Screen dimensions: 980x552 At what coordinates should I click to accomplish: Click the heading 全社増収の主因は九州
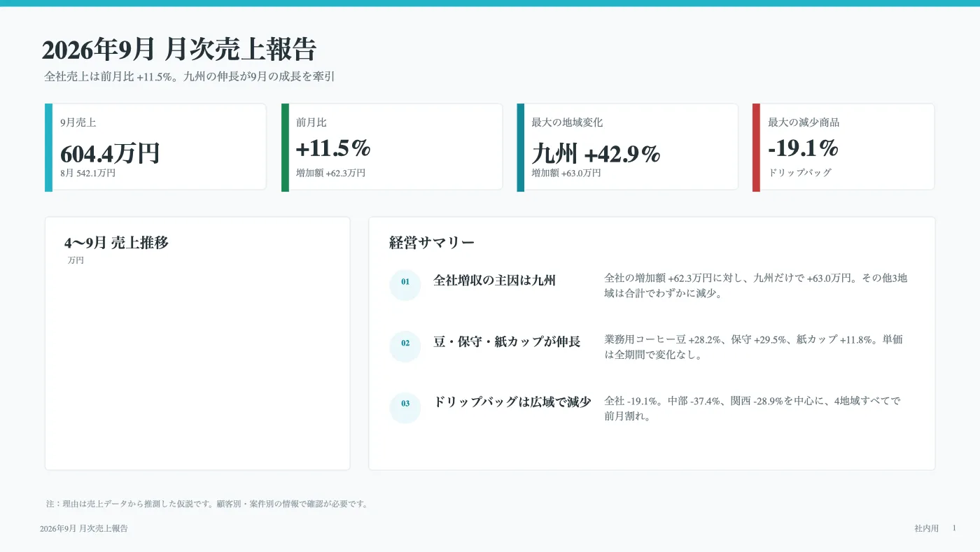point(494,281)
